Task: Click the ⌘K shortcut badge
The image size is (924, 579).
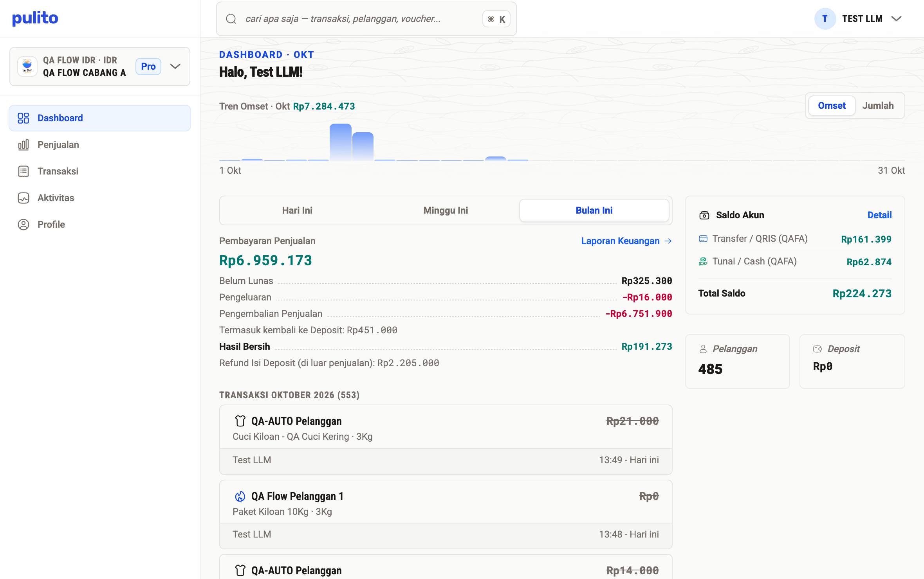Action: [496, 19]
